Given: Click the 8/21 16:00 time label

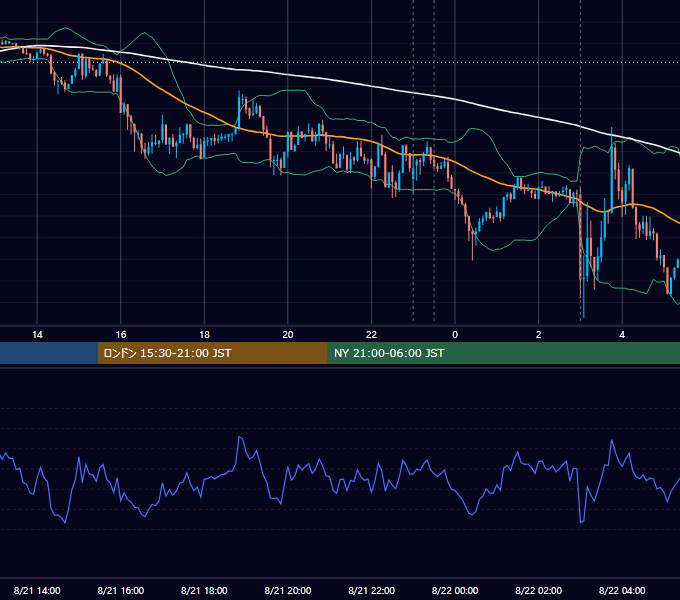Looking at the screenshot, I should pyautogui.click(x=121, y=590).
